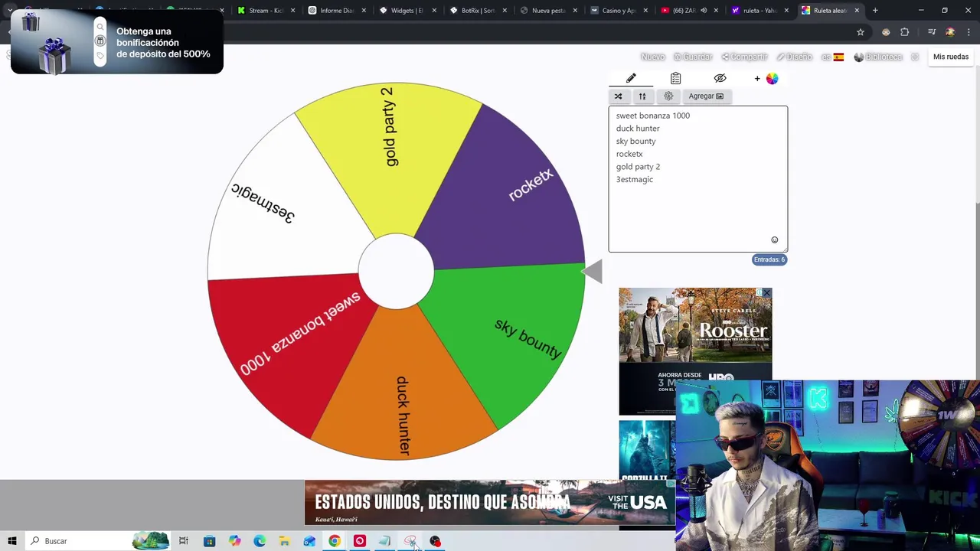Open Microsoft Store from the taskbar
Viewport: 980px width, 551px height.
coord(209,541)
